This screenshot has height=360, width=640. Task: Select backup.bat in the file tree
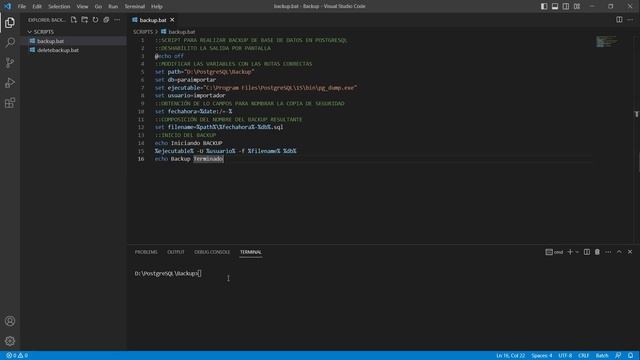(x=50, y=41)
